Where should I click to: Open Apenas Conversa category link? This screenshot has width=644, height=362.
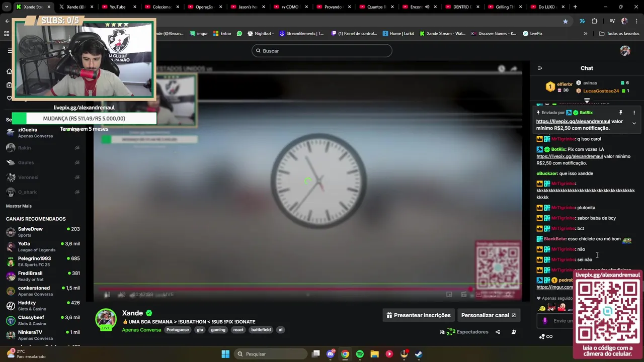(x=141, y=330)
